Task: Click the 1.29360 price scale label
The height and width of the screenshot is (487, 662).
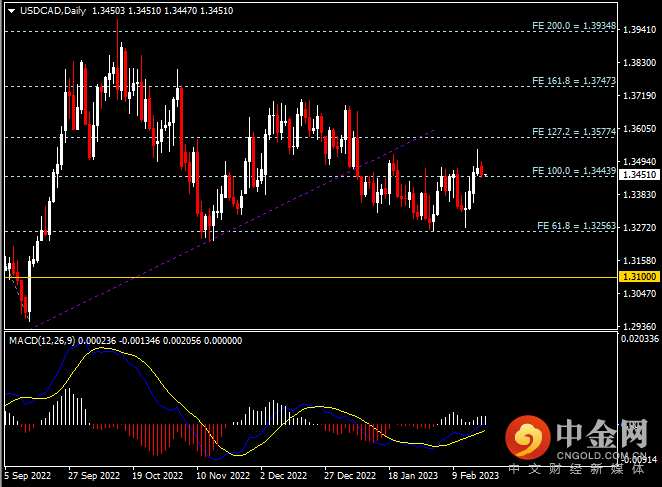Action: (639, 326)
